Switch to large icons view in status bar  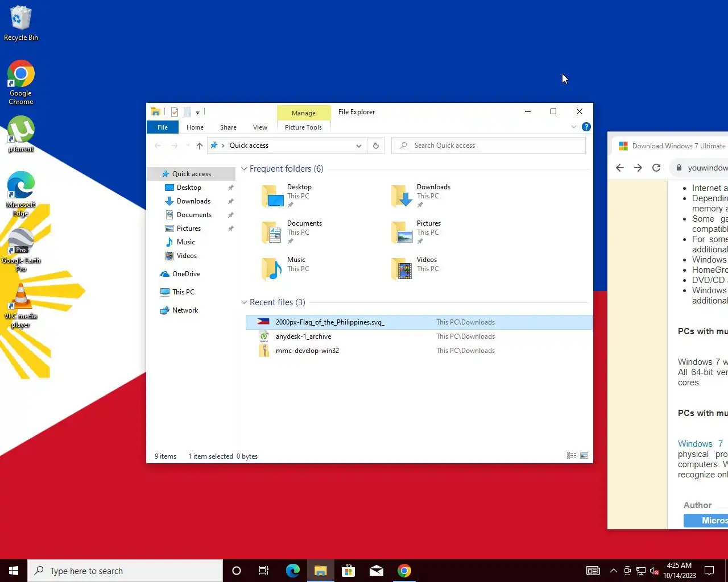[584, 456]
